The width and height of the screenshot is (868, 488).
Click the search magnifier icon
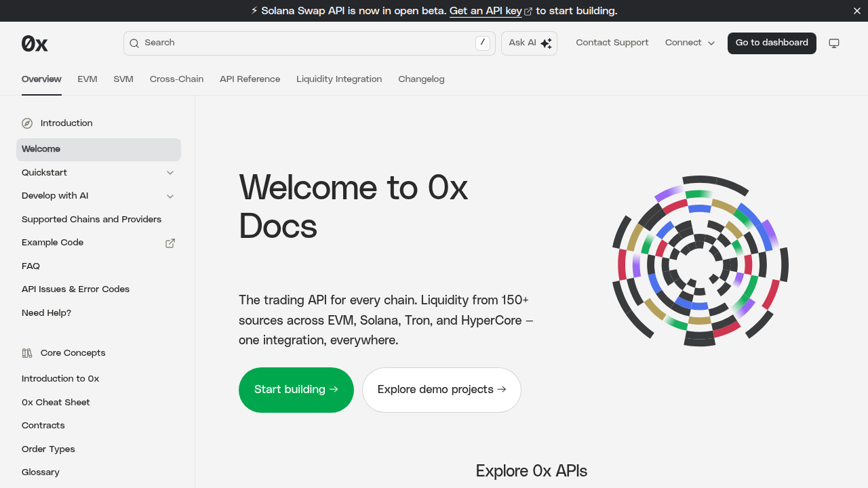(134, 43)
